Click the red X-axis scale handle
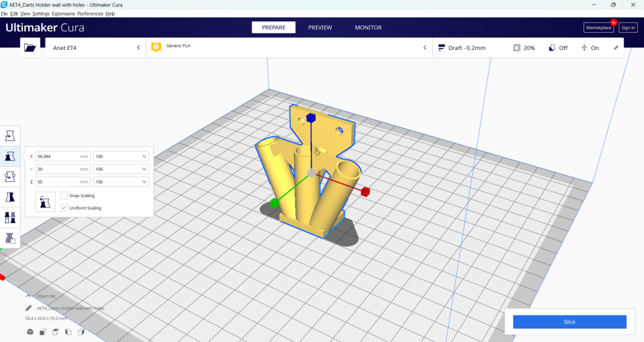Image resolution: width=644 pixels, height=342 pixels. (365, 191)
